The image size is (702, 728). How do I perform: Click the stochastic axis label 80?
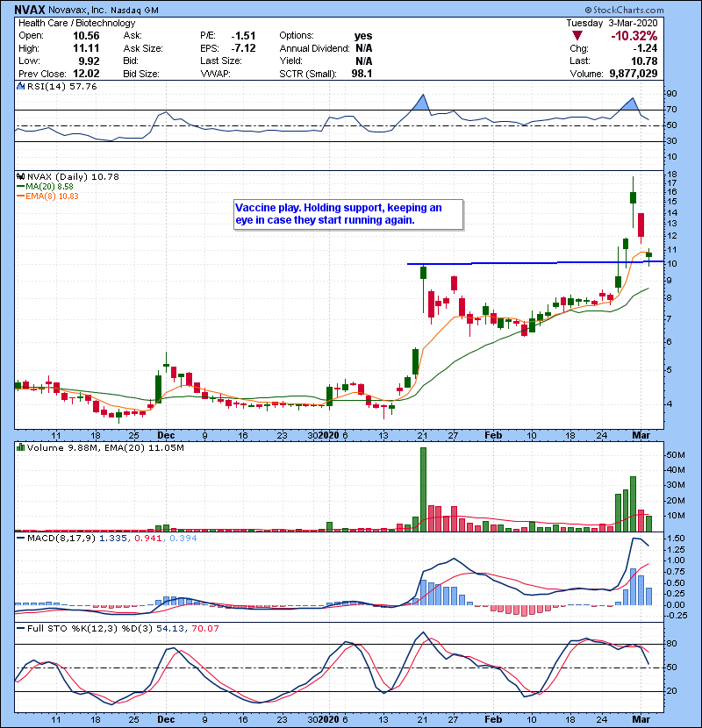pyautogui.click(x=672, y=644)
